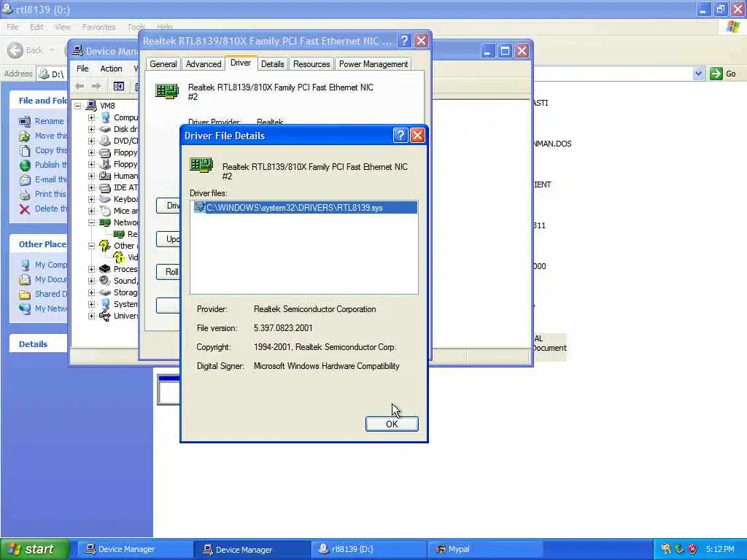The height and width of the screenshot is (560, 747).
Task: Close the Driver File Details dialog
Action: point(417,136)
